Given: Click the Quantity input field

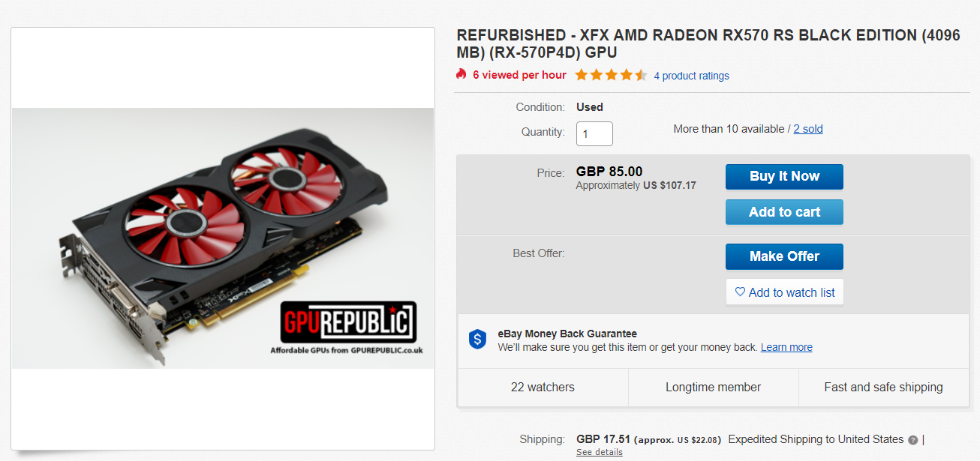Looking at the screenshot, I should coord(594,133).
